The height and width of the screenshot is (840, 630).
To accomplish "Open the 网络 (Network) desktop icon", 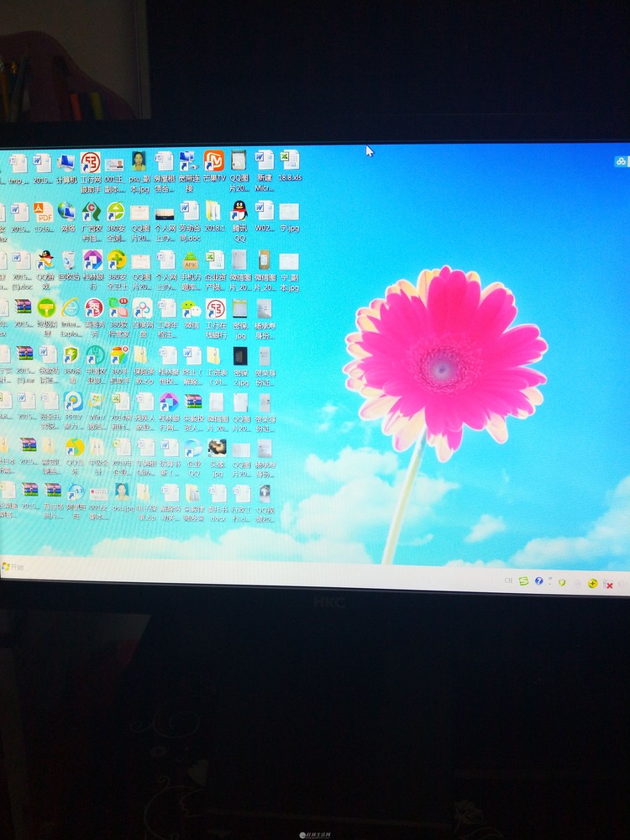I will click(x=67, y=218).
